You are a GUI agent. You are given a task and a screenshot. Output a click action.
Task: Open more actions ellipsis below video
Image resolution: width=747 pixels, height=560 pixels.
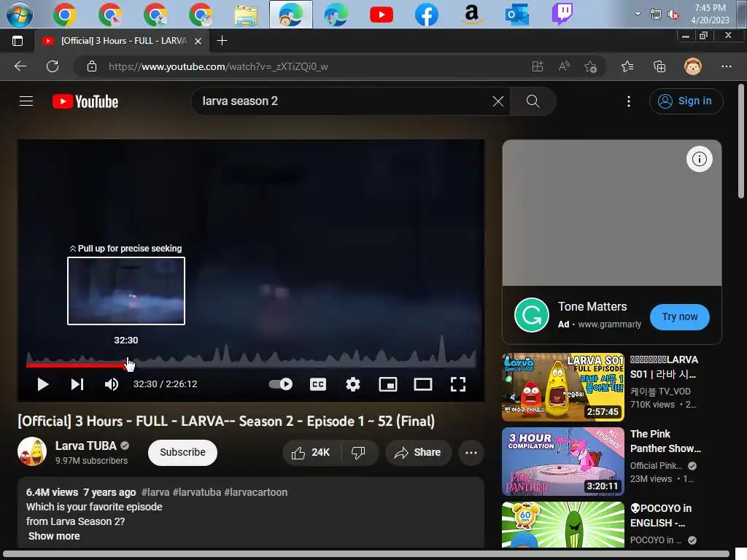pyautogui.click(x=471, y=452)
